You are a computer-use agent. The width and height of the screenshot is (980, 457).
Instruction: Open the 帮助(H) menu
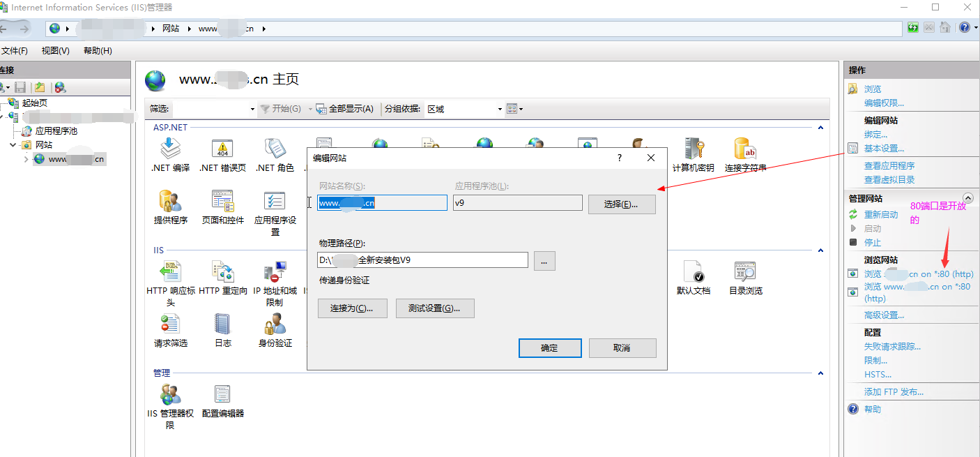point(98,51)
